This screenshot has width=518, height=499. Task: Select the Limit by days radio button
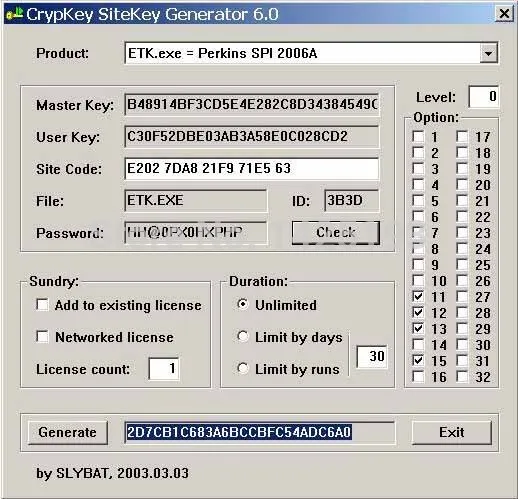[x=243, y=336]
